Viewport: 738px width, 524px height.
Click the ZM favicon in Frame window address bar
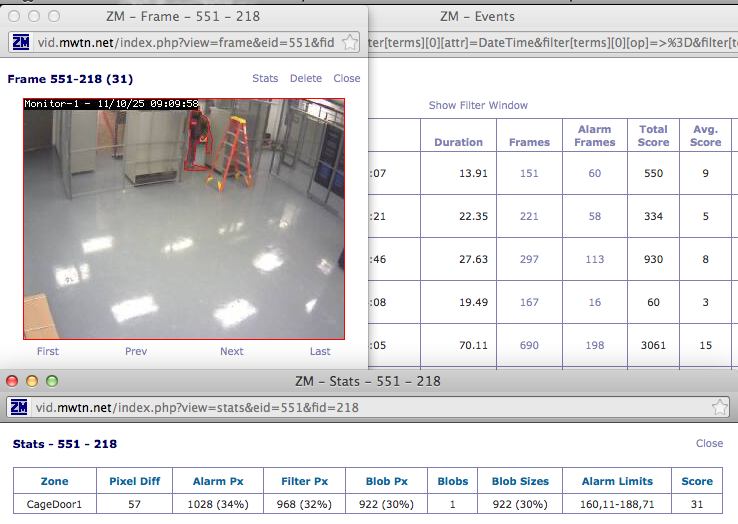pos(20,42)
